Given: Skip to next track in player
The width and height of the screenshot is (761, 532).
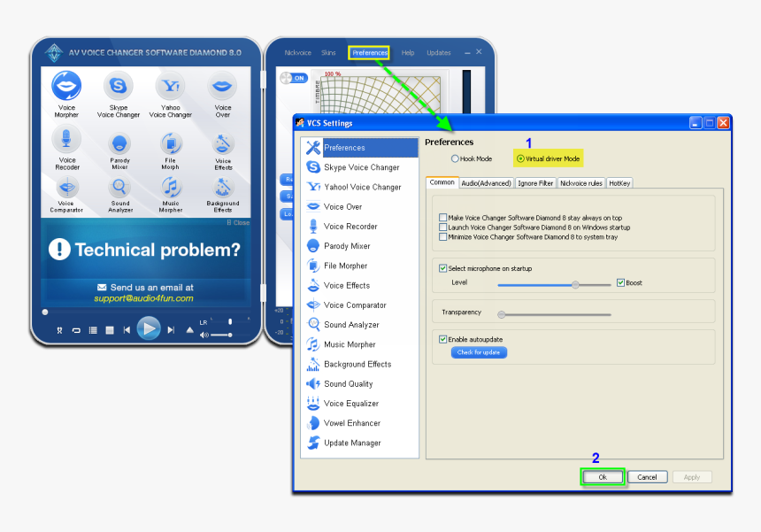Looking at the screenshot, I should (171, 330).
